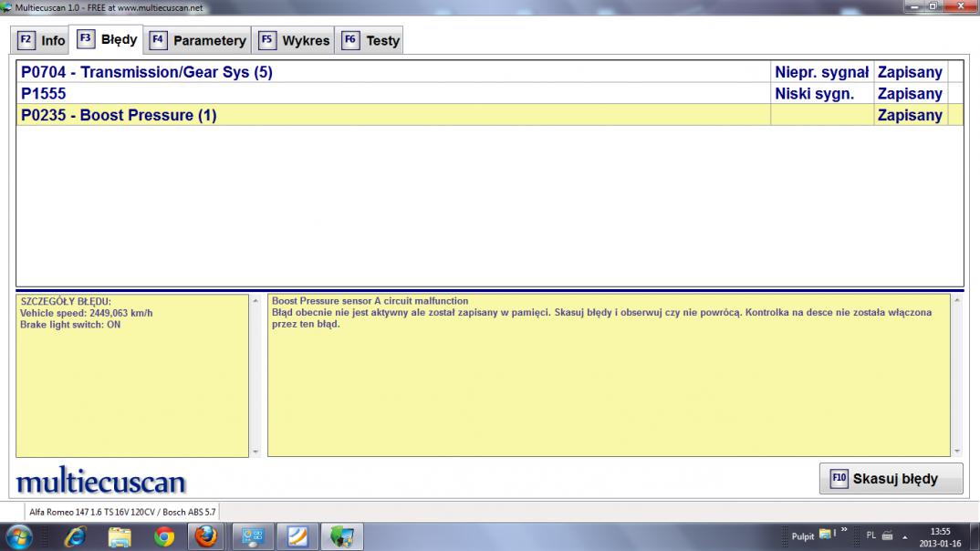Show hidden tray icons arrow
The width and height of the screenshot is (980, 551).
tap(904, 536)
